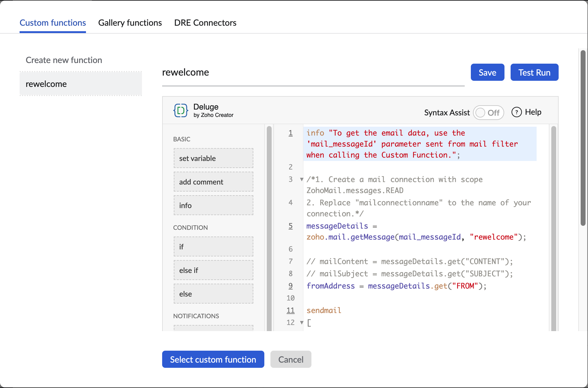The height and width of the screenshot is (388, 588).
Task: Select the 'if' condition block
Action: [x=213, y=246]
